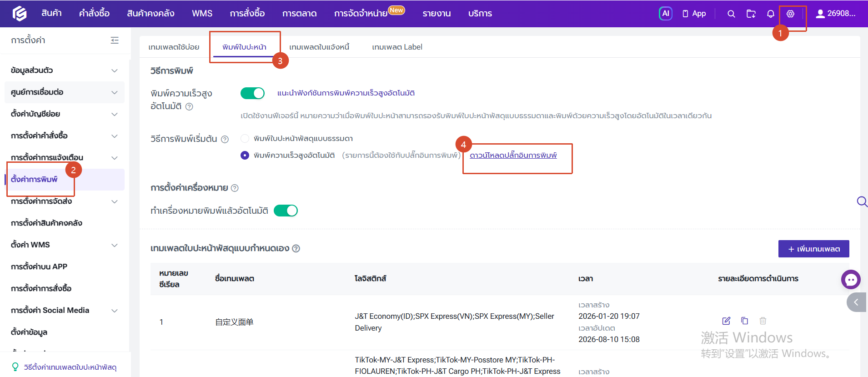Click ดาวน์โหลดปลั๊กอินการพิมพ์ link

[513, 156]
